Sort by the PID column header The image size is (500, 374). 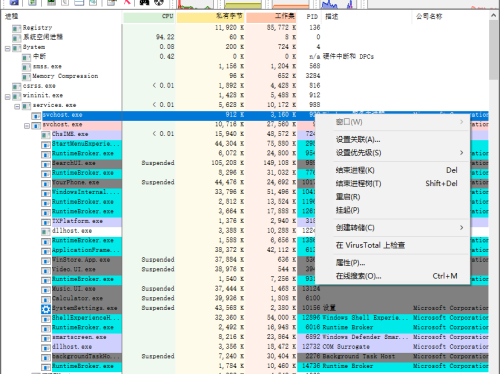click(310, 17)
